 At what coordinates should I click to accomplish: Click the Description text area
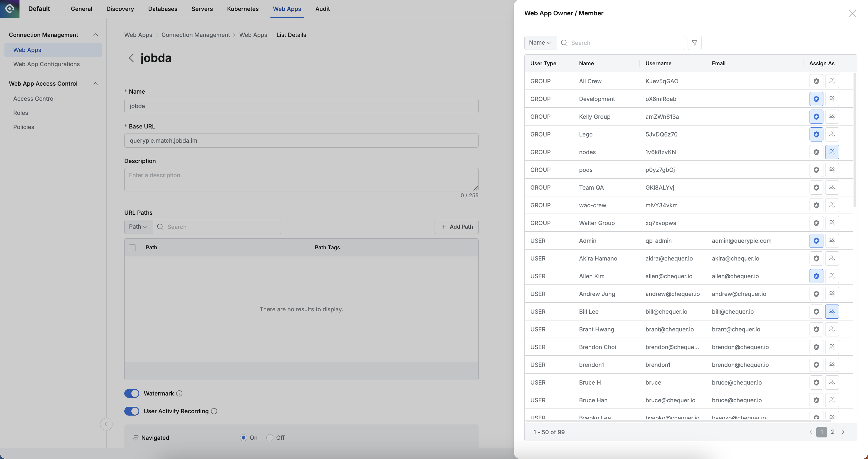[301, 180]
